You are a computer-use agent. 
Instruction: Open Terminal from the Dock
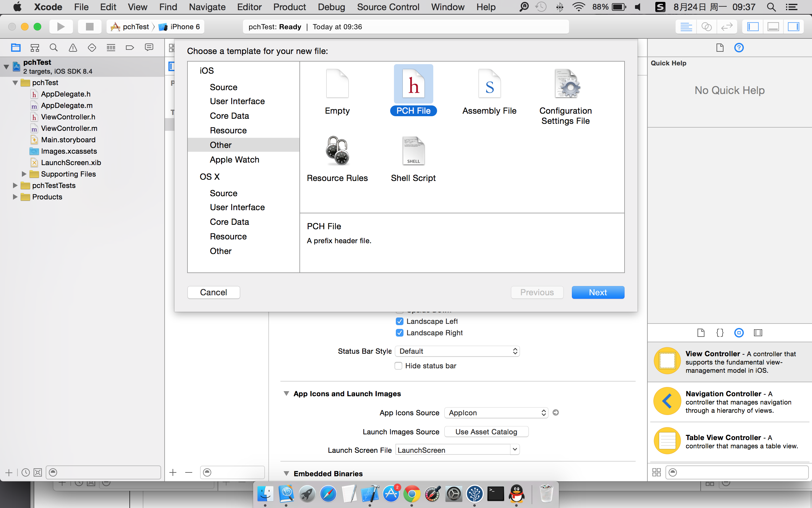(x=495, y=494)
